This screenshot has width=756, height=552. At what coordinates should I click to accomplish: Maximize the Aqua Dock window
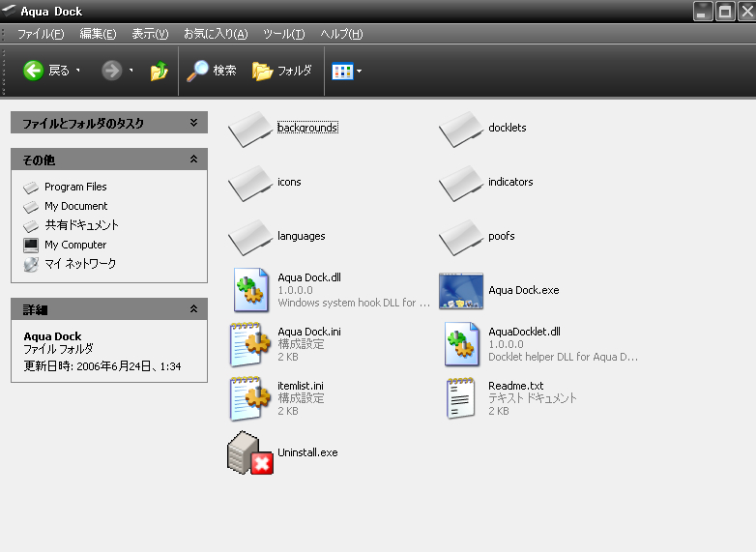click(x=725, y=11)
